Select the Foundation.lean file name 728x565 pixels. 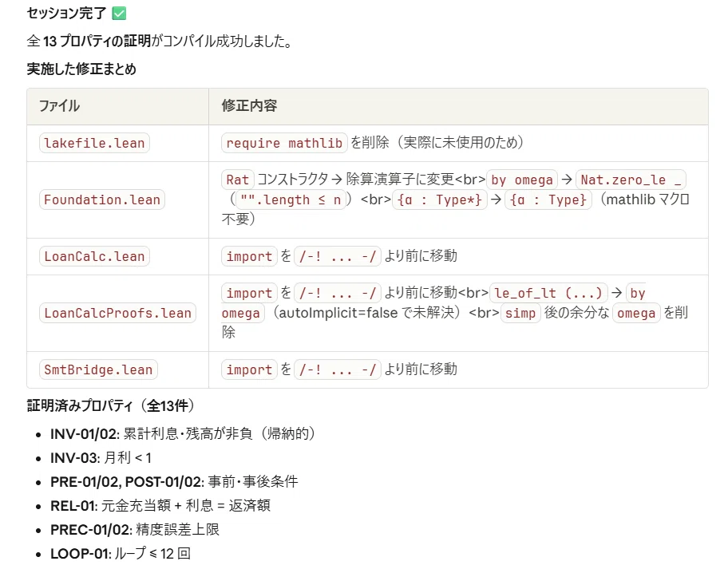click(x=102, y=200)
